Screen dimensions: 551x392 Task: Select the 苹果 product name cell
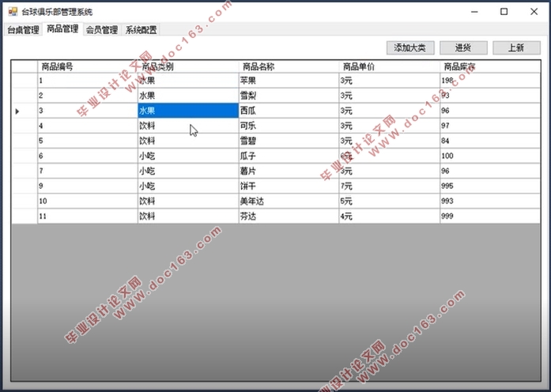(x=289, y=81)
